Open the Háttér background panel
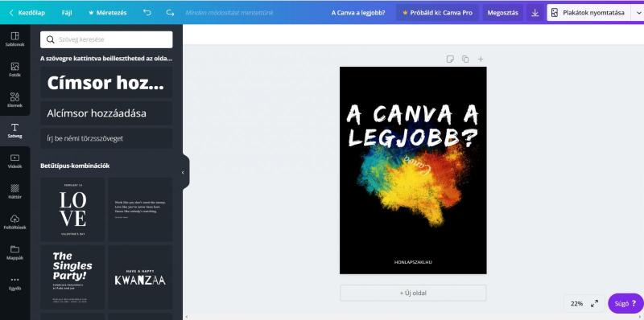 point(14,191)
